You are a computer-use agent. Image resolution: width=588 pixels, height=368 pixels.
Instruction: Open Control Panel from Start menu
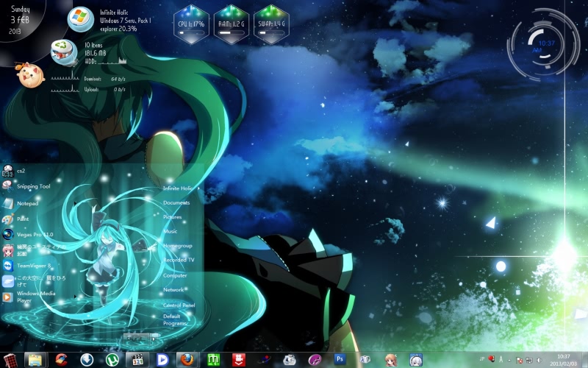179,305
